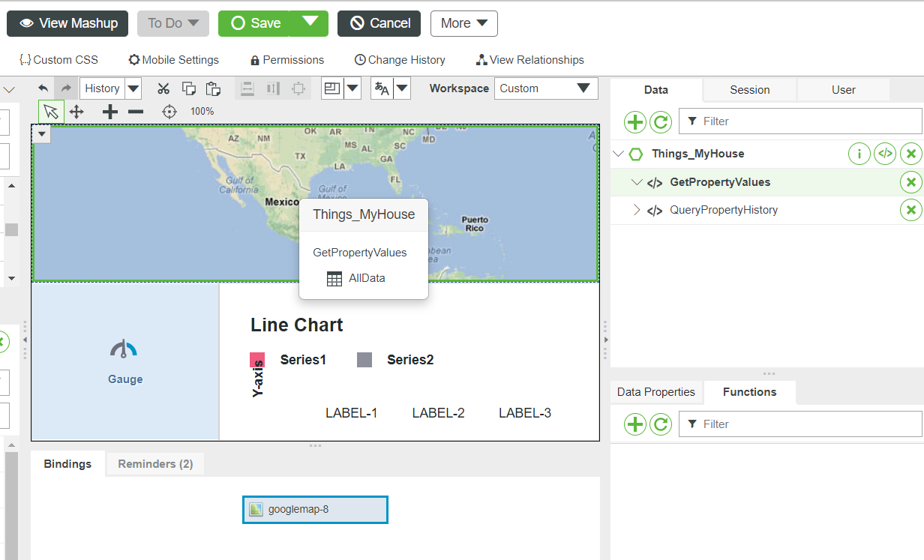Click the Copy icon in the toolbar
The height and width of the screenshot is (560, 924).
tap(187, 88)
